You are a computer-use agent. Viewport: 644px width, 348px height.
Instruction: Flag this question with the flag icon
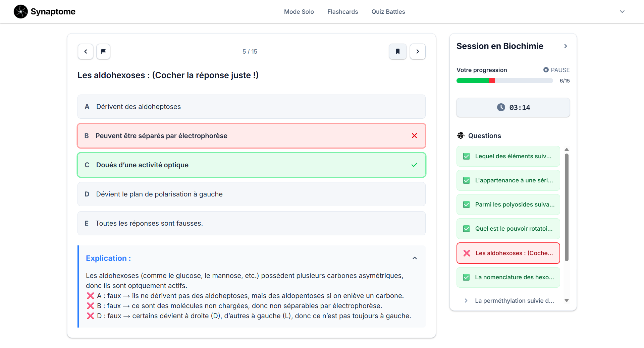coord(103,52)
